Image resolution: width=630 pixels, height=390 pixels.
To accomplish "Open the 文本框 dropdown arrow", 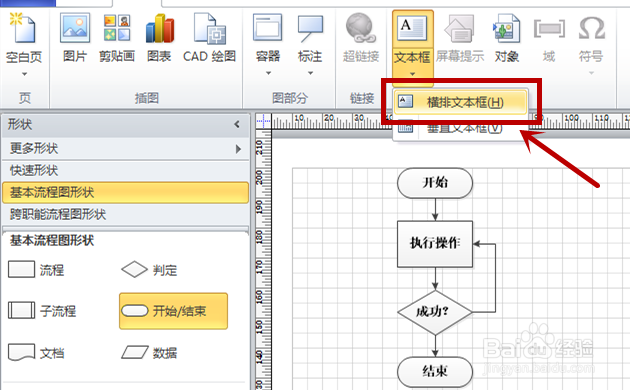I will 413,74.
